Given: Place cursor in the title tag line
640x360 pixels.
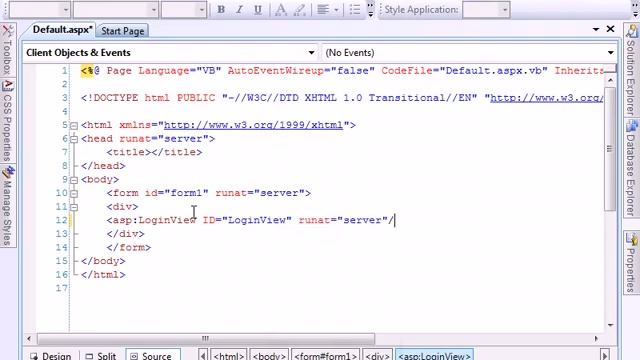Looking at the screenshot, I should click(154, 152).
